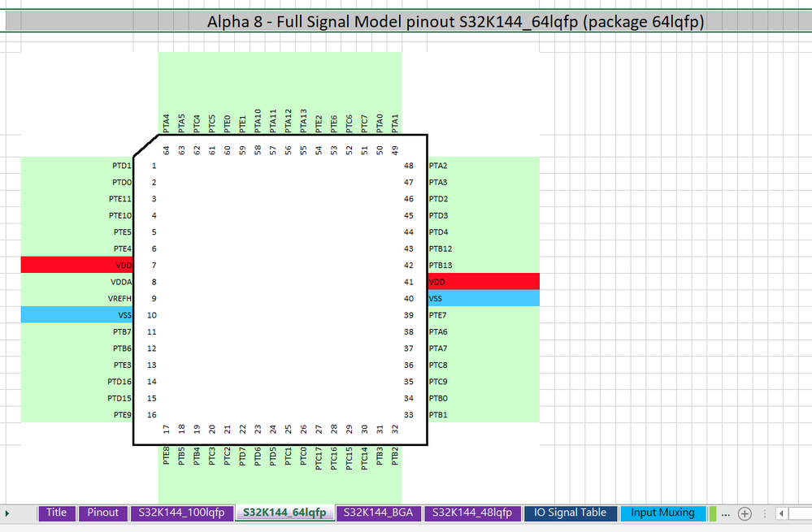The image size is (812, 532).
Task: Click the PTA2 label at pin 48
Action: 439,165
